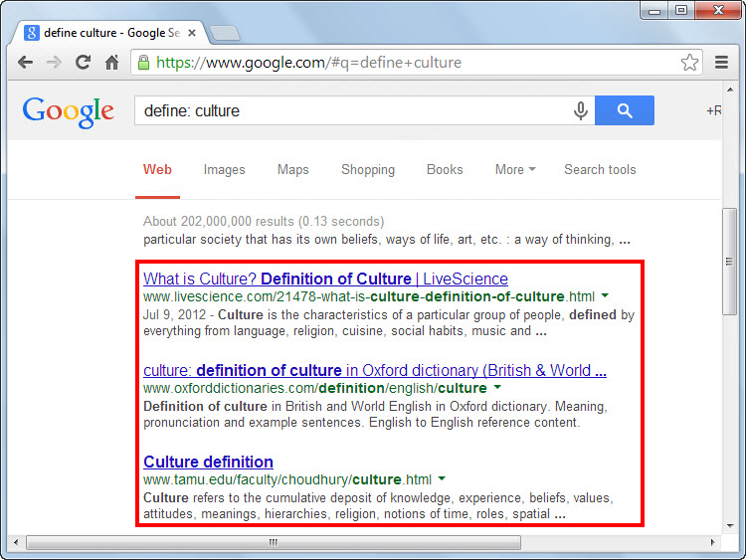Click the browser Forward arrow

tap(54, 63)
